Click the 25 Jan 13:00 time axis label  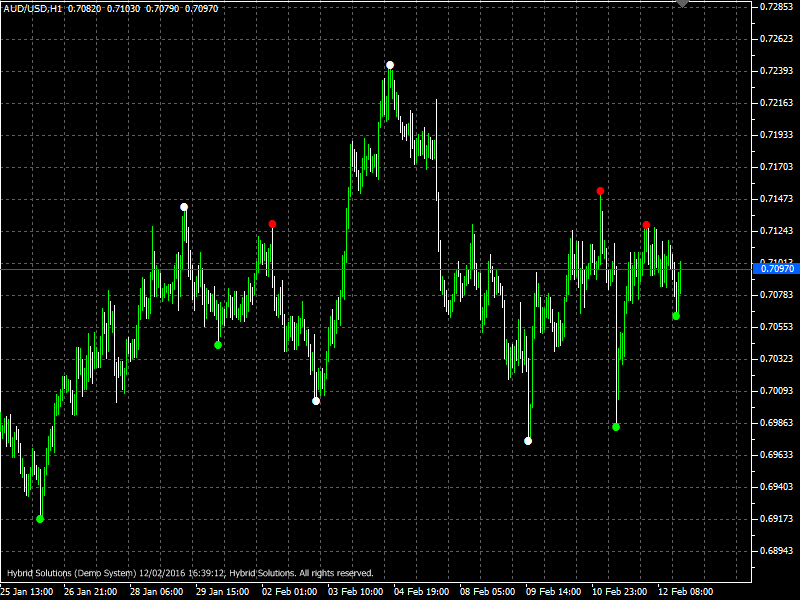[30, 590]
